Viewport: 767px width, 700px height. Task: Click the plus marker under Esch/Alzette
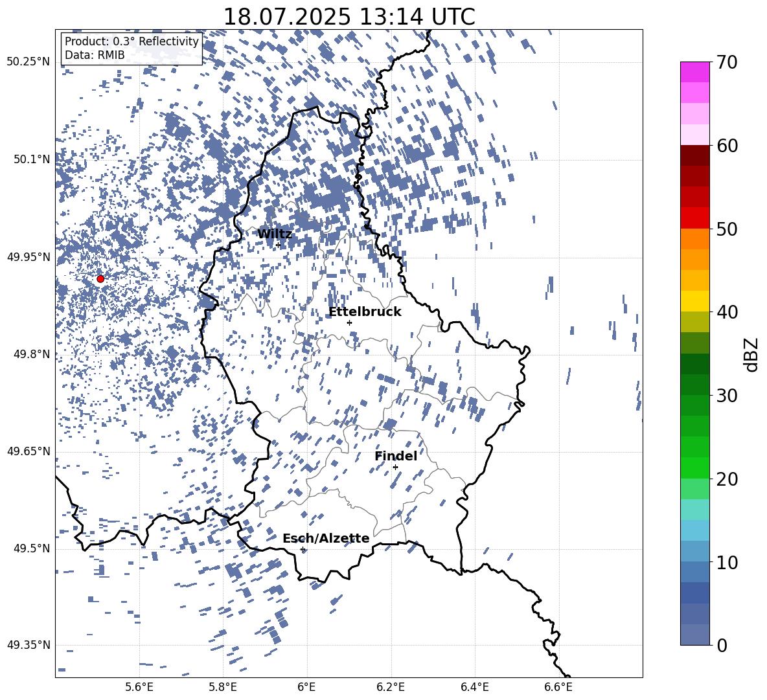point(303,549)
